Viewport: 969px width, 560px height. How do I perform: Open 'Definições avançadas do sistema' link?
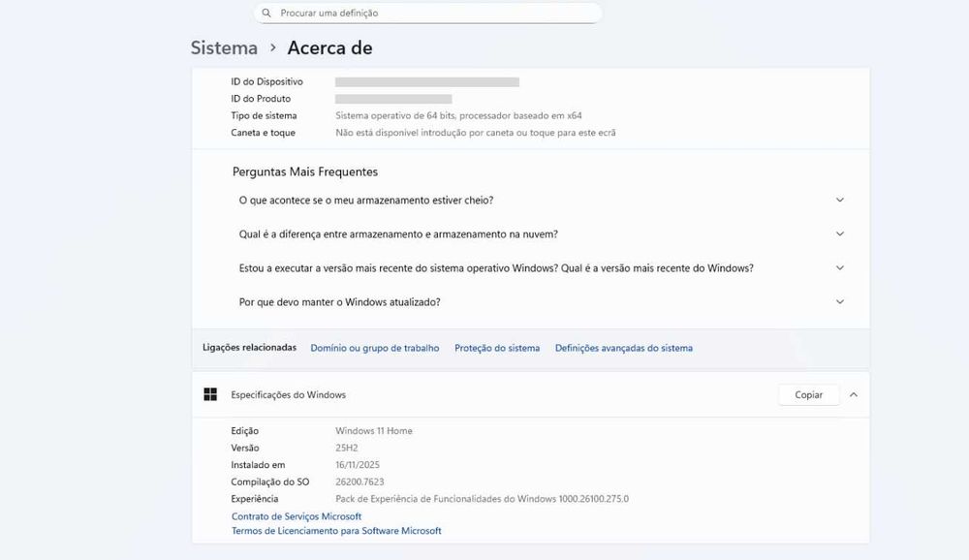coord(623,348)
